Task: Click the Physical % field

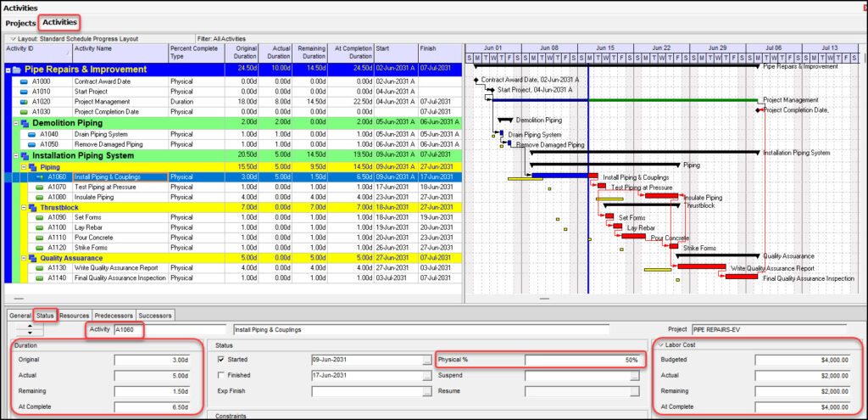Action: pyautogui.click(x=583, y=360)
